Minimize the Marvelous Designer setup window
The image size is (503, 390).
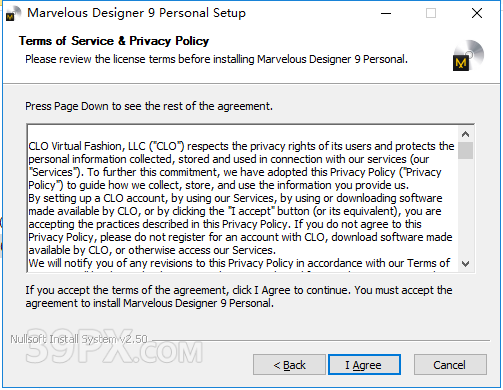point(386,14)
